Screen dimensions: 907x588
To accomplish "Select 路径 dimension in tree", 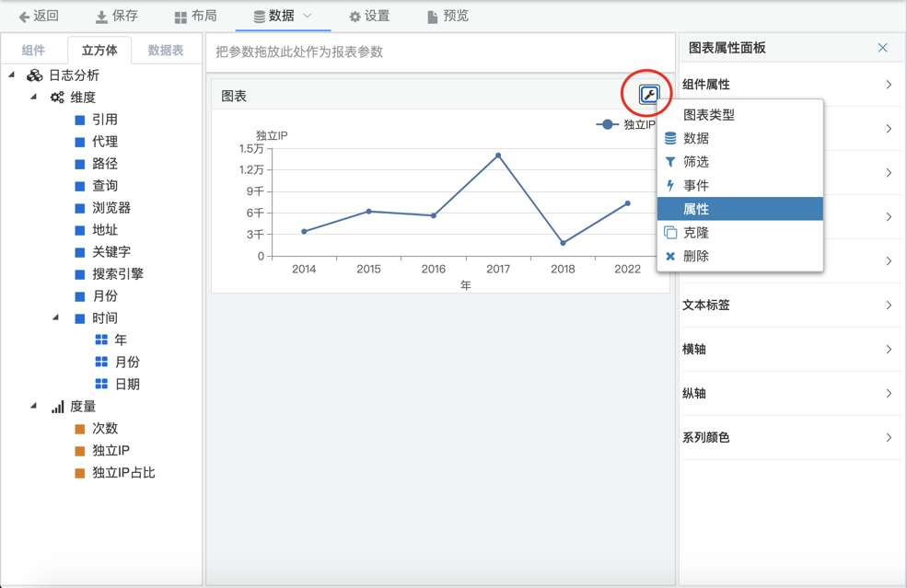I will [105, 164].
